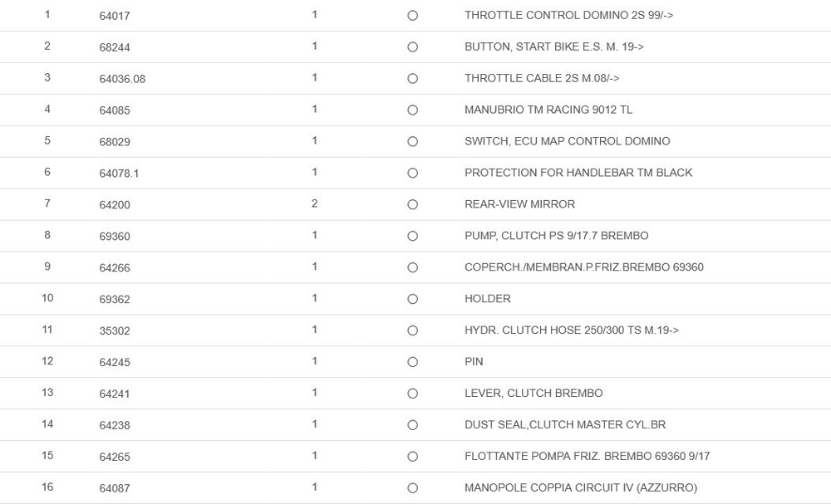Click MANOPOLE COPPIA CIRCUIT IV (AZZURRO) description
Screen dimensions: 831x504
580,488
